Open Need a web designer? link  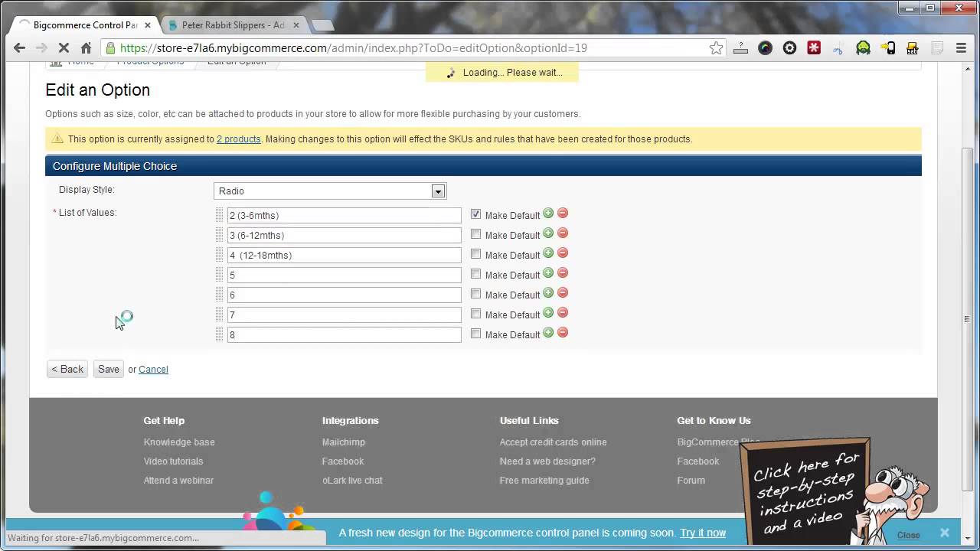coord(547,461)
